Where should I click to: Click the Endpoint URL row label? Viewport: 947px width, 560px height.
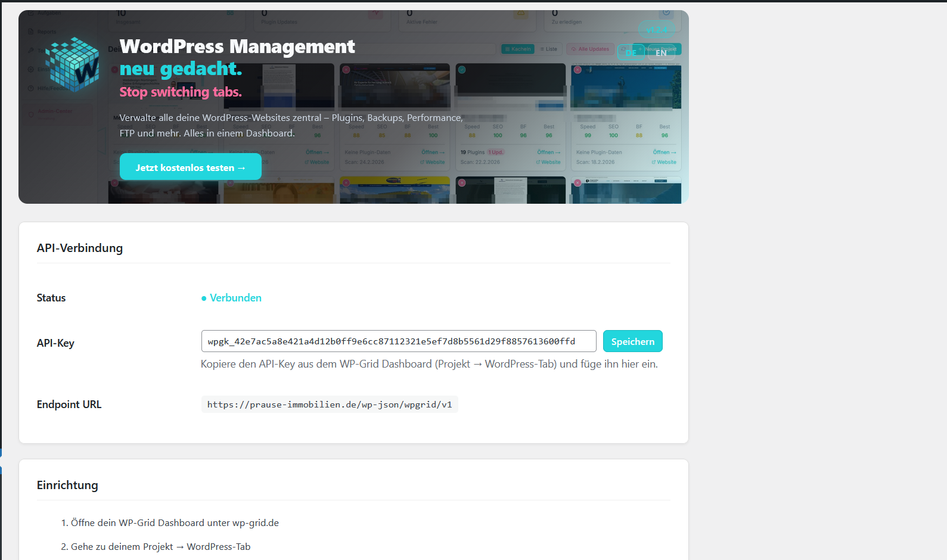(x=69, y=405)
